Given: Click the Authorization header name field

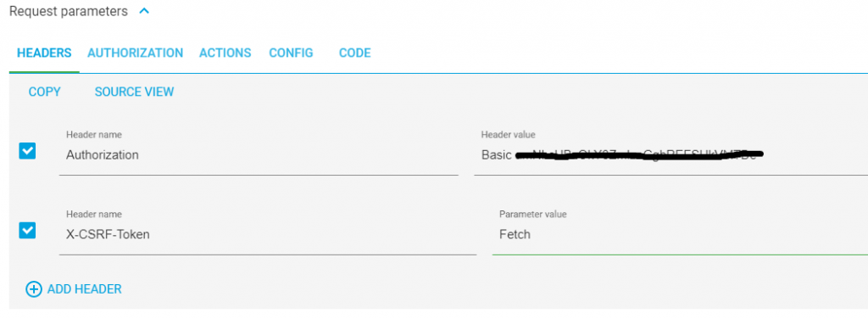Looking at the screenshot, I should 259,155.
